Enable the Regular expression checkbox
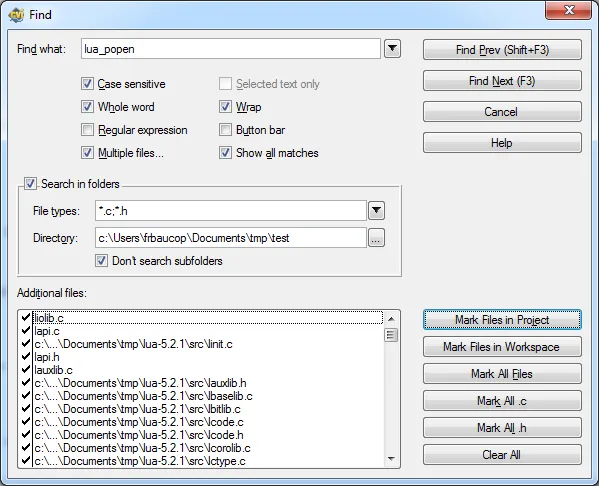Image resolution: width=599 pixels, height=486 pixels. click(x=87, y=130)
